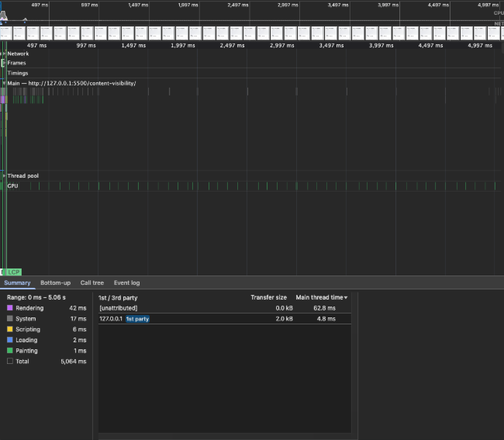Click the Scripting yellow color swatch
Viewport: 504px width, 440px height.
[10, 329]
